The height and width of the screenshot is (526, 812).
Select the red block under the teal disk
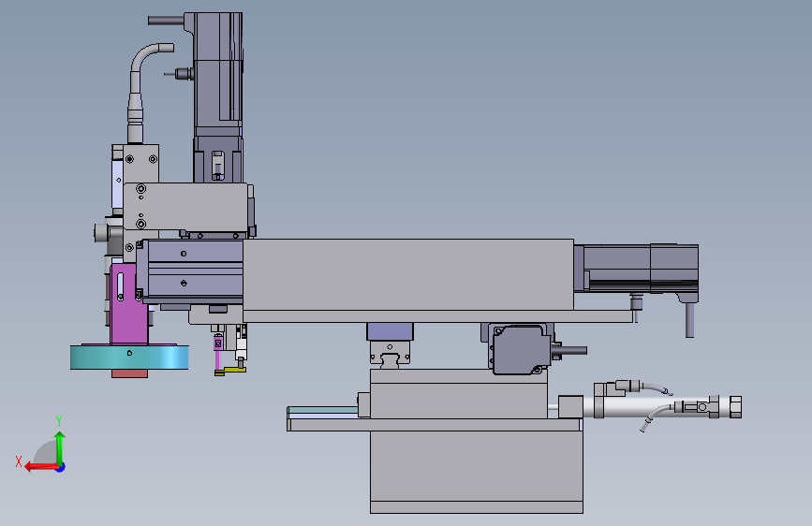point(129,373)
